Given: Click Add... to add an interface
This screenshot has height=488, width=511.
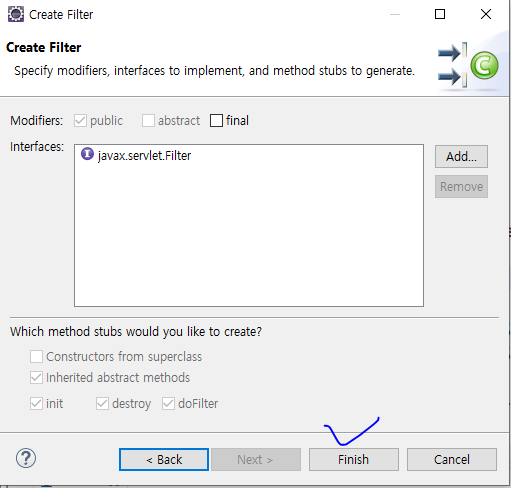Looking at the screenshot, I should point(461,156).
